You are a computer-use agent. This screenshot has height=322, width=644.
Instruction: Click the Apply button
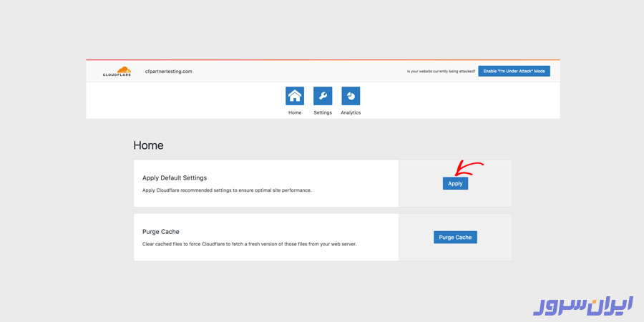point(455,184)
